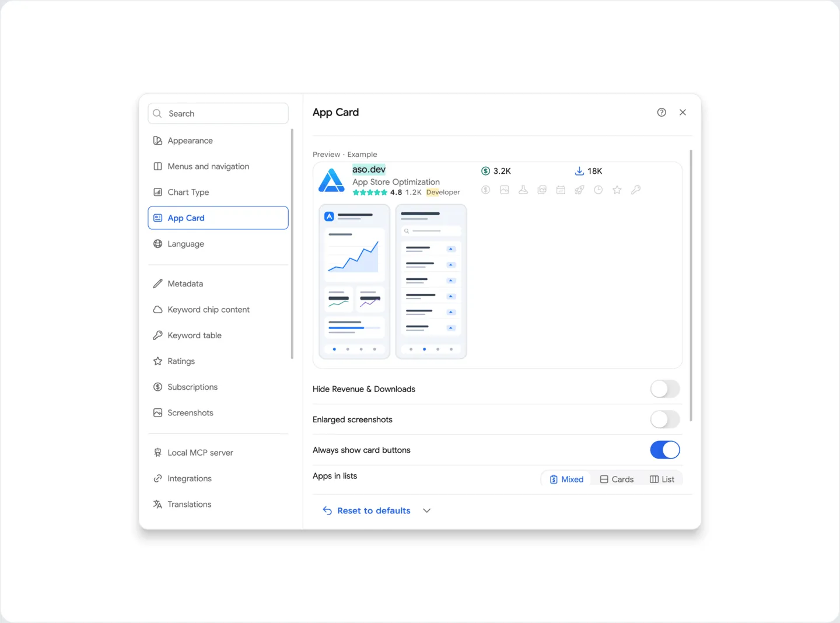Image resolution: width=840 pixels, height=623 pixels.
Task: Click the rocket card button
Action: pos(579,190)
